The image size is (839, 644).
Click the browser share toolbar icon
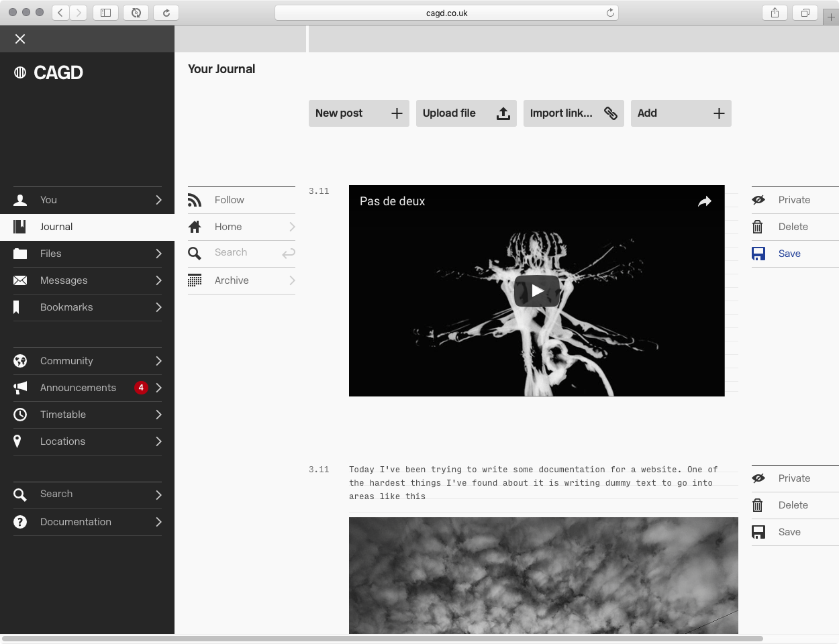tap(775, 13)
